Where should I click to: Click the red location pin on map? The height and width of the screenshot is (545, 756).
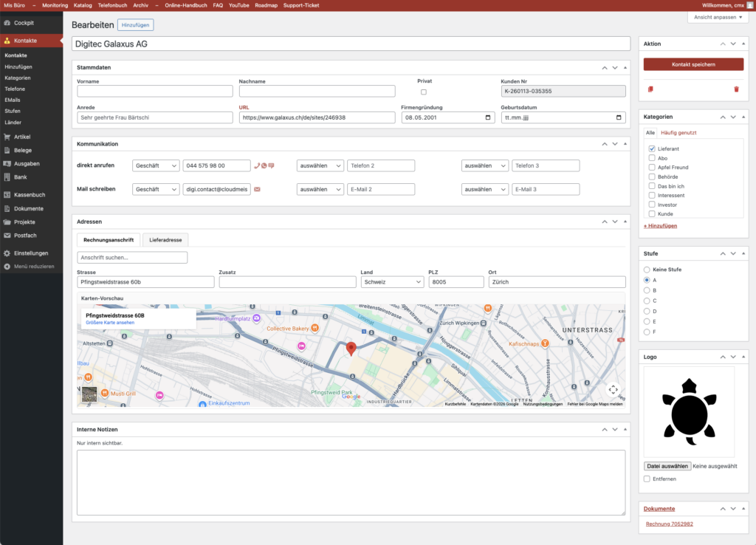point(351,349)
